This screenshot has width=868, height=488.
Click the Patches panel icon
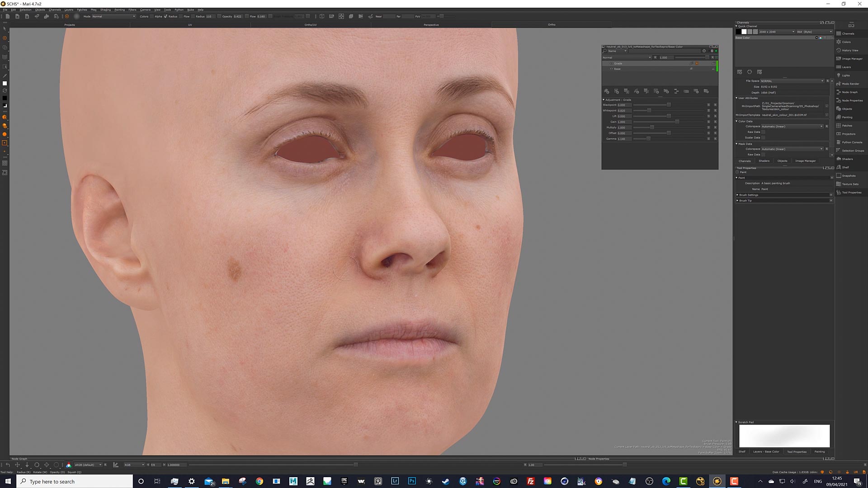click(x=840, y=126)
